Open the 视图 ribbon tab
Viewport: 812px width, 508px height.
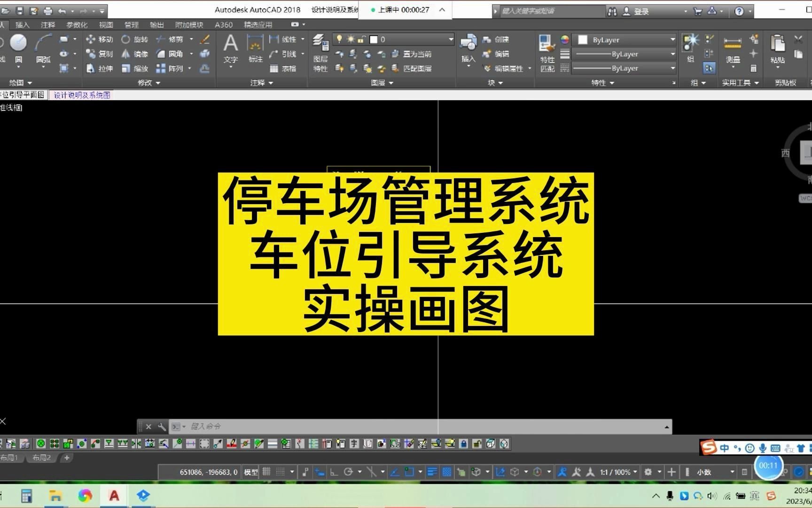point(106,25)
